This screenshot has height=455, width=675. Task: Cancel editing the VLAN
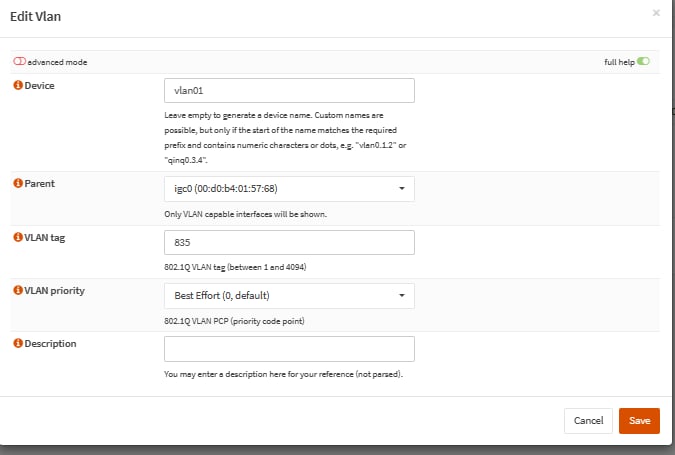point(588,421)
